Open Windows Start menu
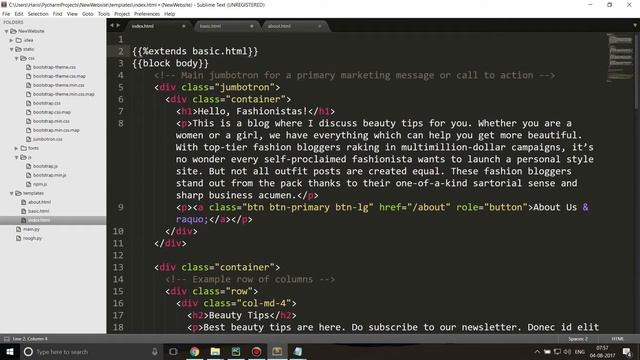The width and height of the screenshot is (640, 360). pos(9,352)
